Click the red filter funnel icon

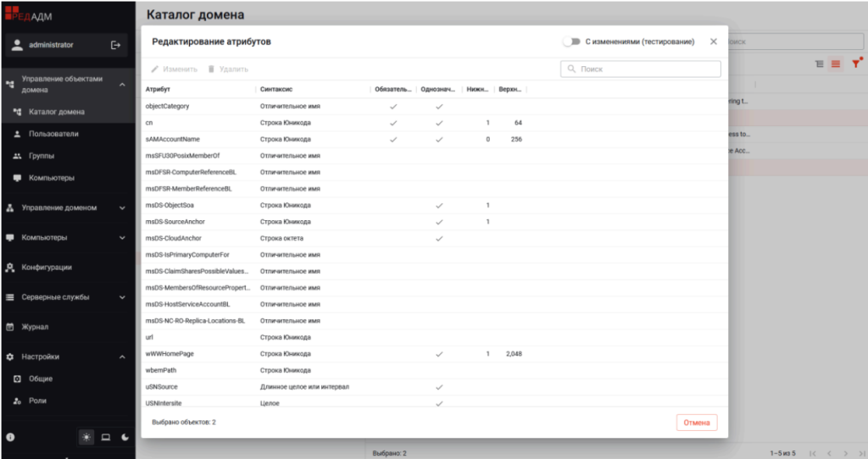[x=856, y=64]
